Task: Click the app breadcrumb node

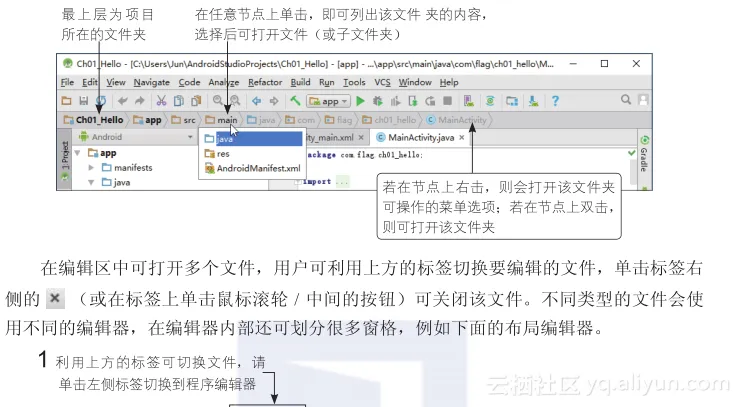Action: 147,120
